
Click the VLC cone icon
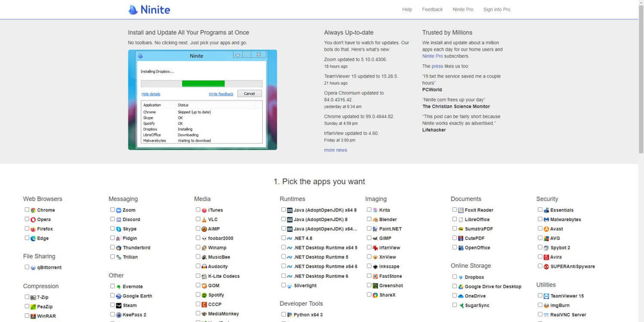(x=204, y=220)
